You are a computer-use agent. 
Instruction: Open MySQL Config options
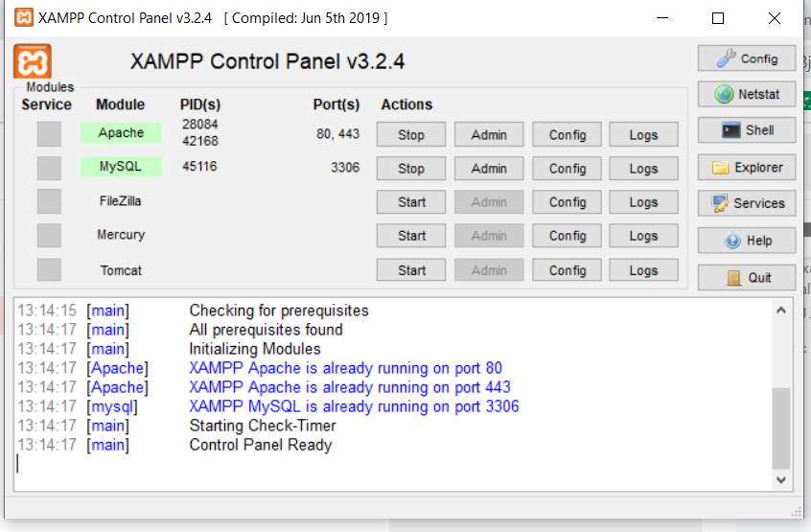(x=567, y=168)
